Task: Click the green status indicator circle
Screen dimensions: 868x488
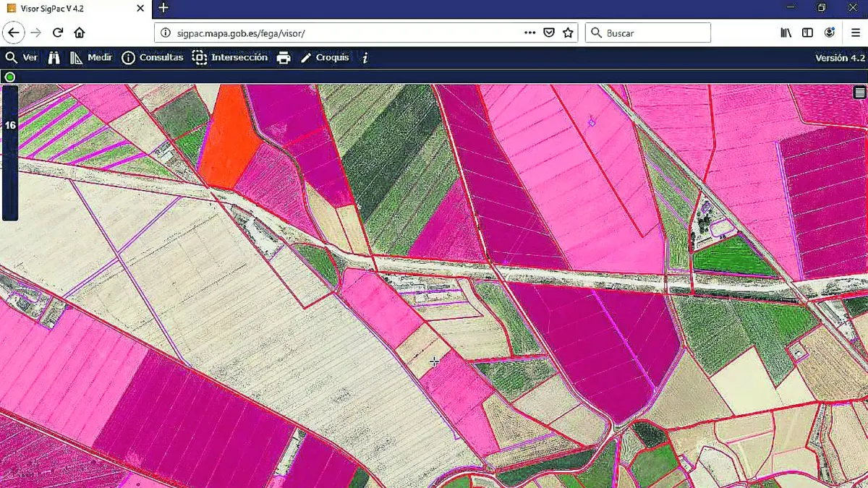Action: 10,77
